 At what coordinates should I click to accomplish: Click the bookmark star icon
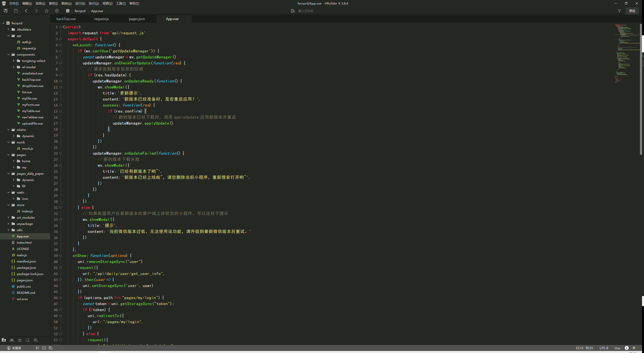[47, 11]
